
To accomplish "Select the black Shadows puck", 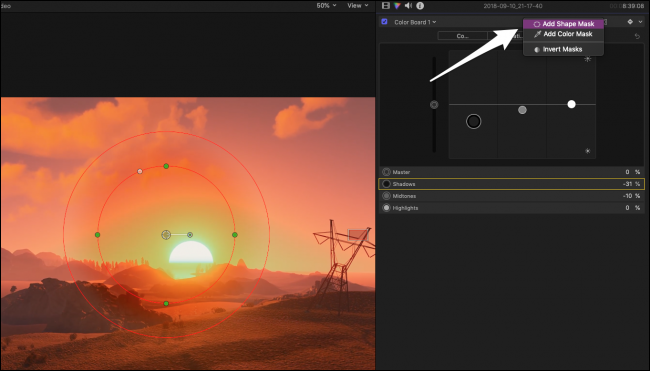I will tap(473, 121).
